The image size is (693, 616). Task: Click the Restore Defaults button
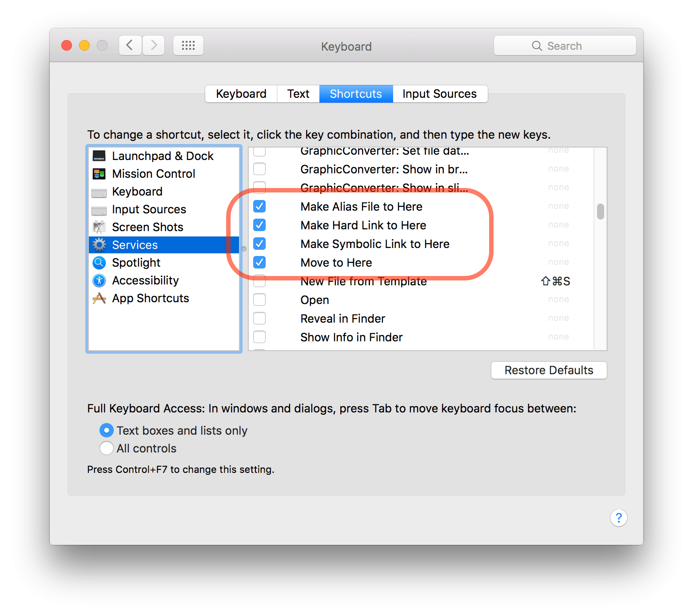549,370
